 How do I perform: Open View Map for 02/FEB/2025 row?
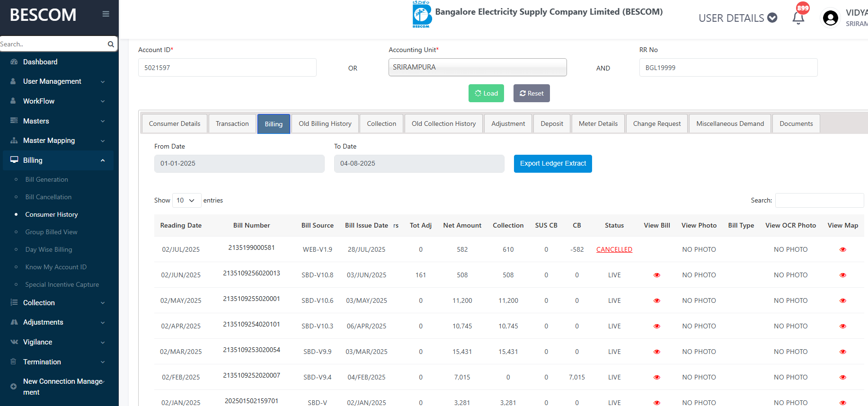point(842,377)
